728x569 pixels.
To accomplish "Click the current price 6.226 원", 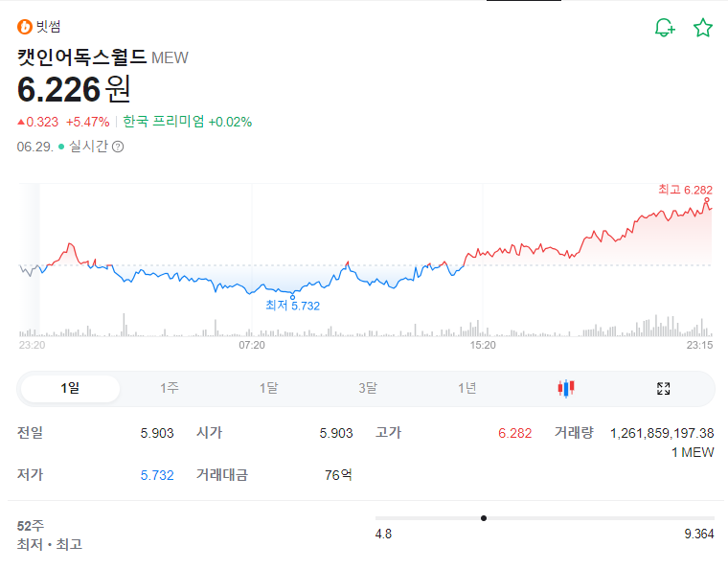I will pos(74,89).
